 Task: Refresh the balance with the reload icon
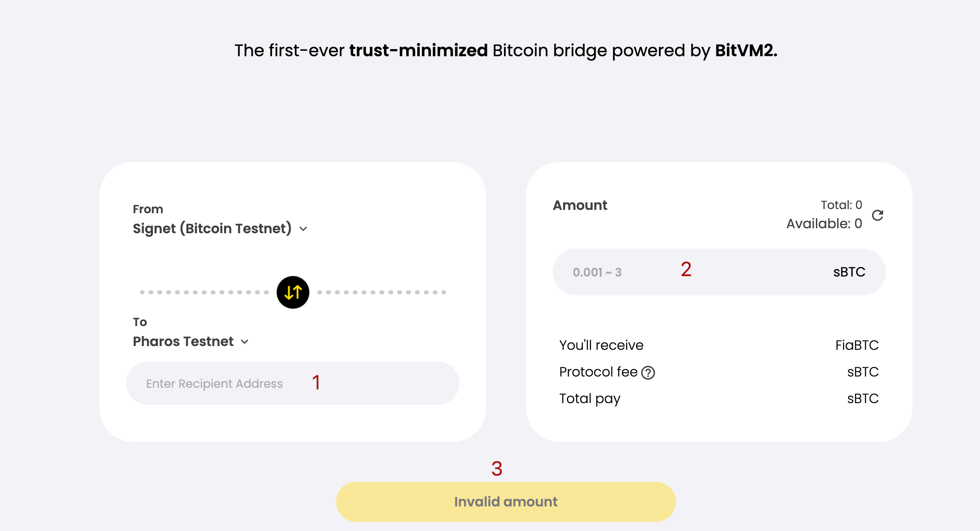coord(878,215)
